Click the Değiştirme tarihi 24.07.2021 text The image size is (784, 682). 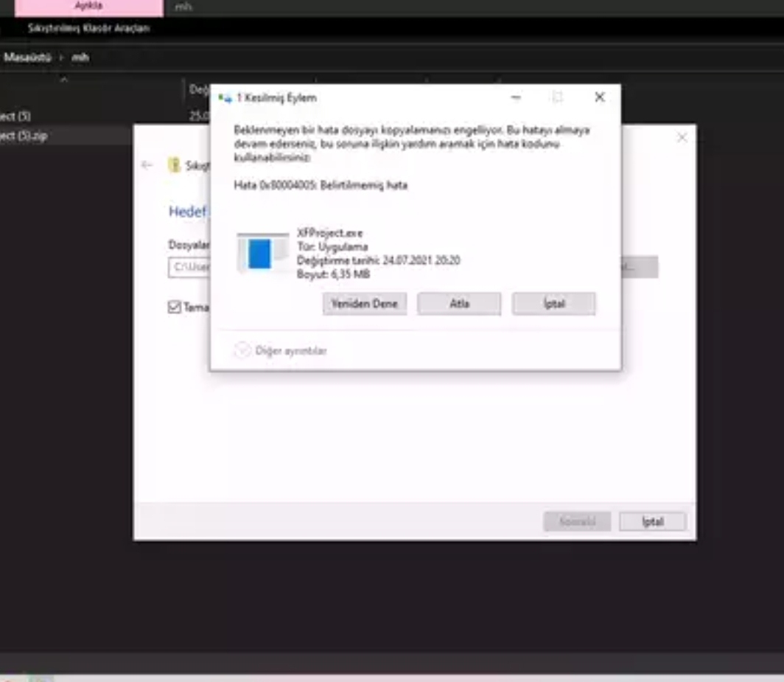tap(379, 260)
